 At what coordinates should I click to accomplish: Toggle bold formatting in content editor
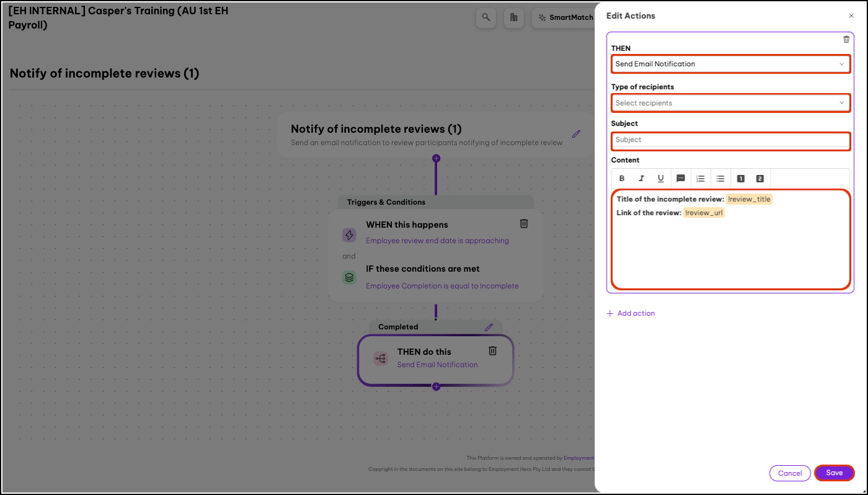pos(622,179)
